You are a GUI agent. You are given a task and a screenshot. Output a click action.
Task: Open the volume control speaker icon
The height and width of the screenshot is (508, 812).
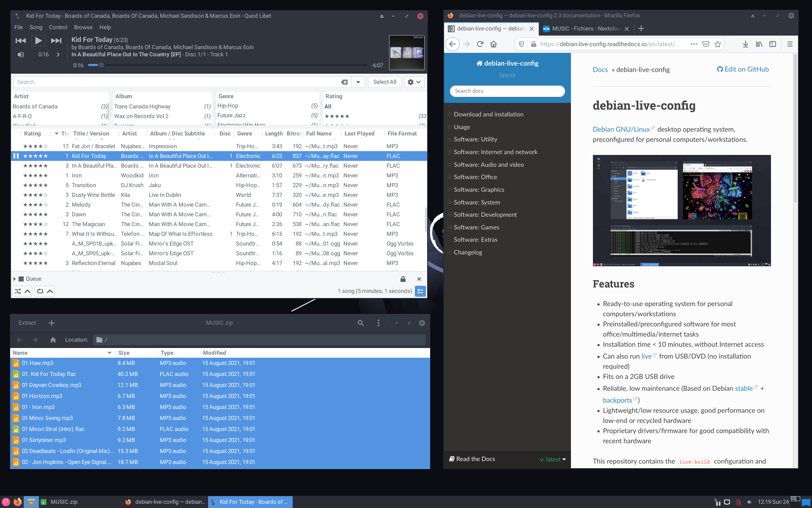(x=21, y=55)
